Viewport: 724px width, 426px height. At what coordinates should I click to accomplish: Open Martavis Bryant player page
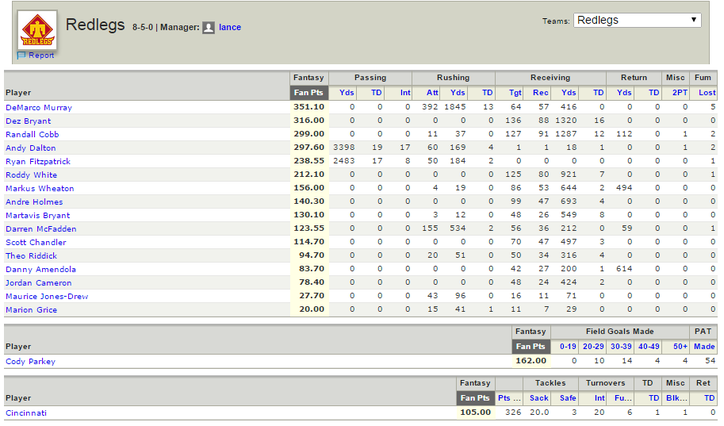point(38,216)
